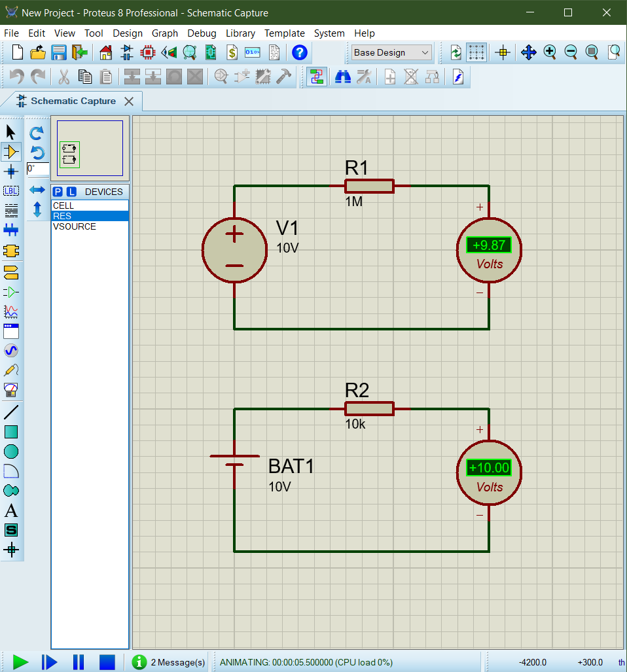Choose the Selection Mode arrow tool
The height and width of the screenshot is (672, 627).
point(11,132)
